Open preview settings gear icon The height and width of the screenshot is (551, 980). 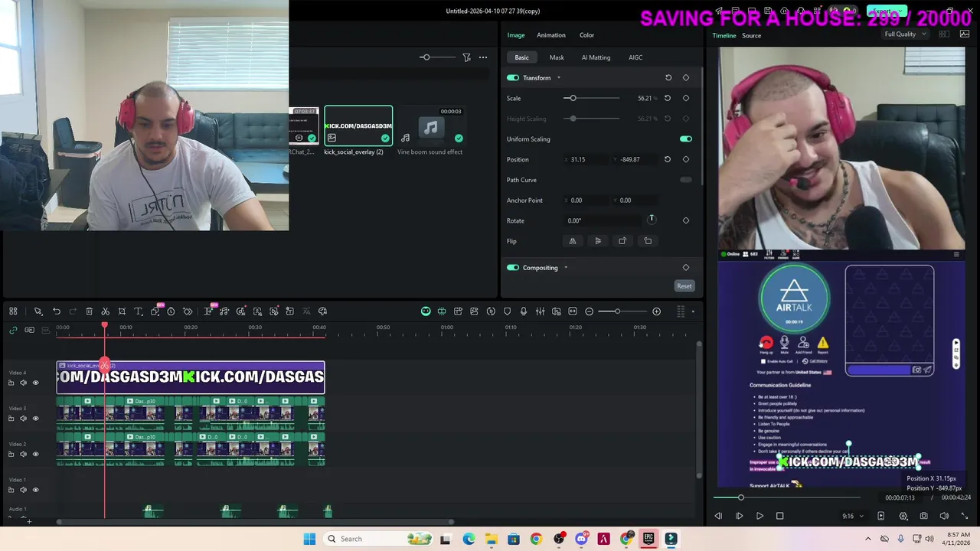[903, 516]
